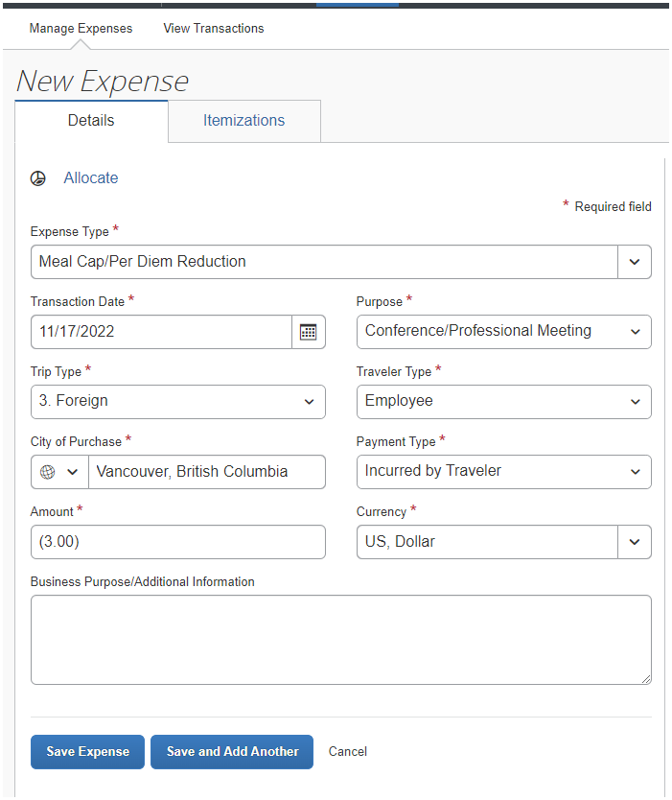Go to View Transactions
The width and height of the screenshot is (672, 800).
pos(214,28)
